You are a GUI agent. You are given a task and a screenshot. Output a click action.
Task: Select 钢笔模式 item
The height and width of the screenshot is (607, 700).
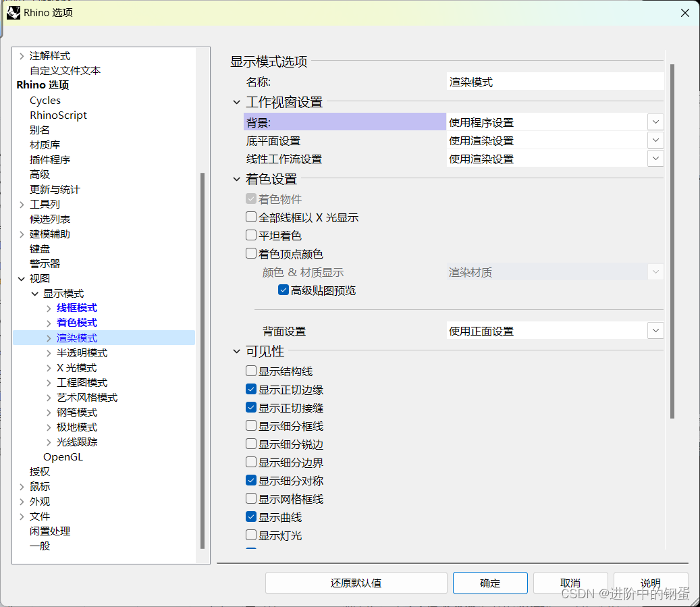click(x=77, y=413)
